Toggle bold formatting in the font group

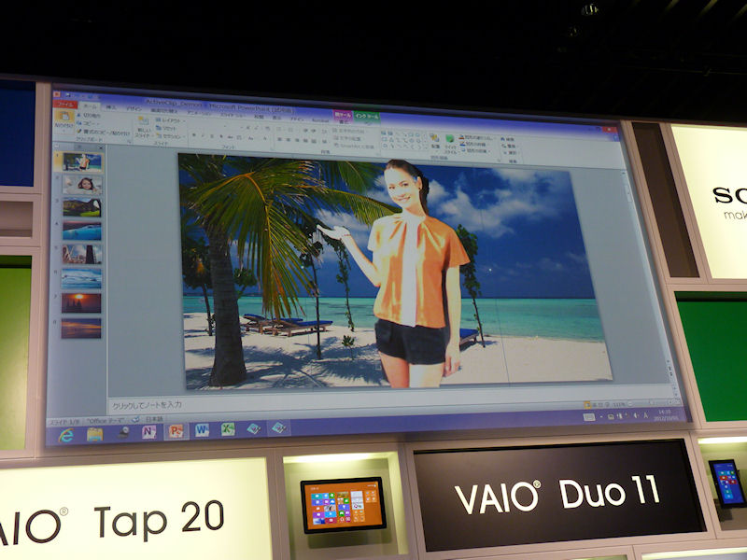click(192, 136)
